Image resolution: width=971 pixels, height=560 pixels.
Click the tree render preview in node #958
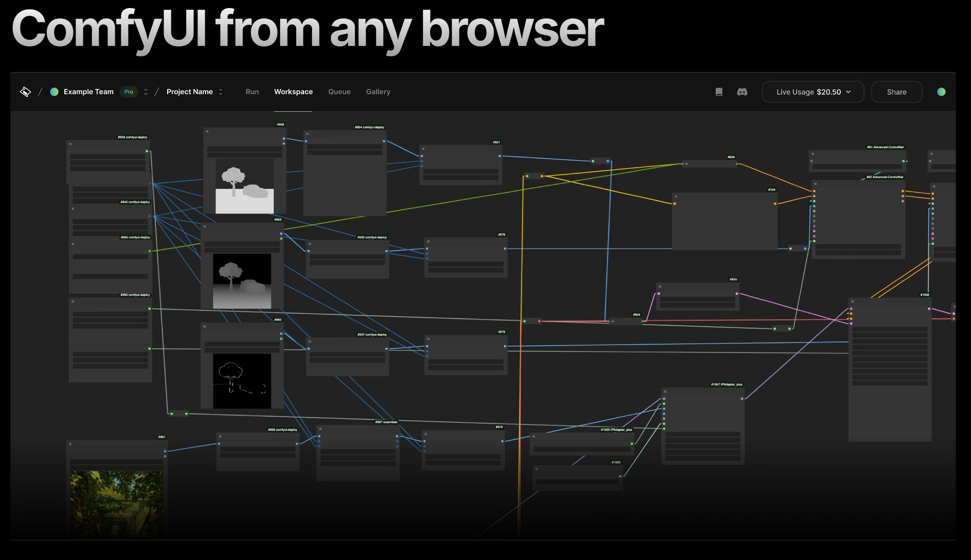coord(244,186)
